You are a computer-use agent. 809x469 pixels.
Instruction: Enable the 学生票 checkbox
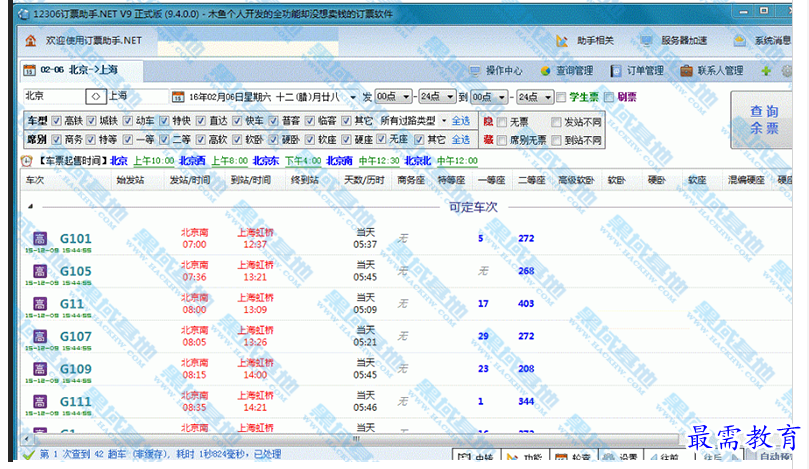click(x=561, y=97)
